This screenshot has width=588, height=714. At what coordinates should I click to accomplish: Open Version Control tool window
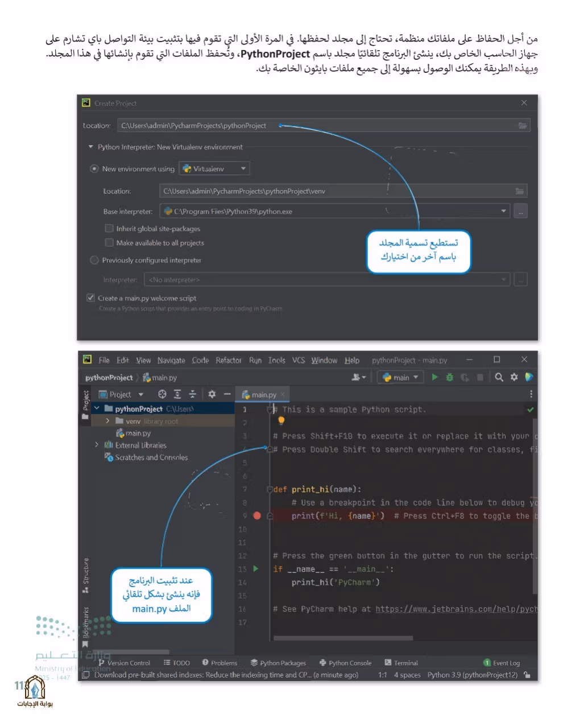125,663
